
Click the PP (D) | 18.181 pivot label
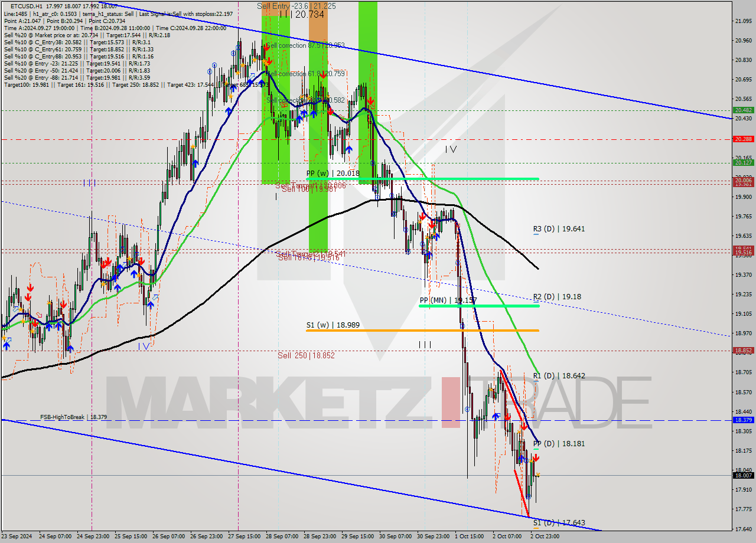559,444
